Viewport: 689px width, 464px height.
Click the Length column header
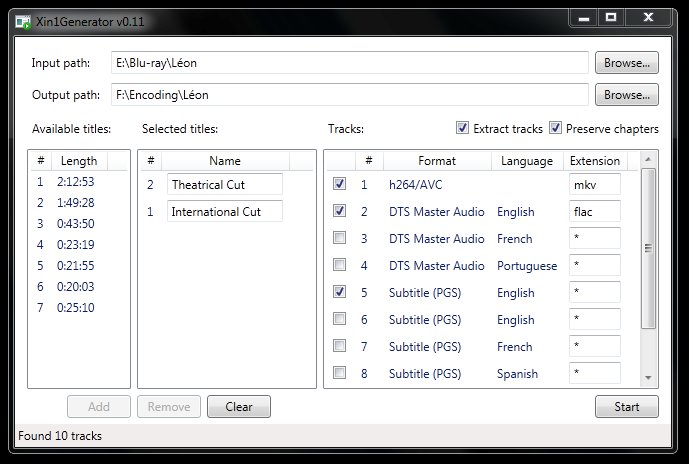click(79, 161)
